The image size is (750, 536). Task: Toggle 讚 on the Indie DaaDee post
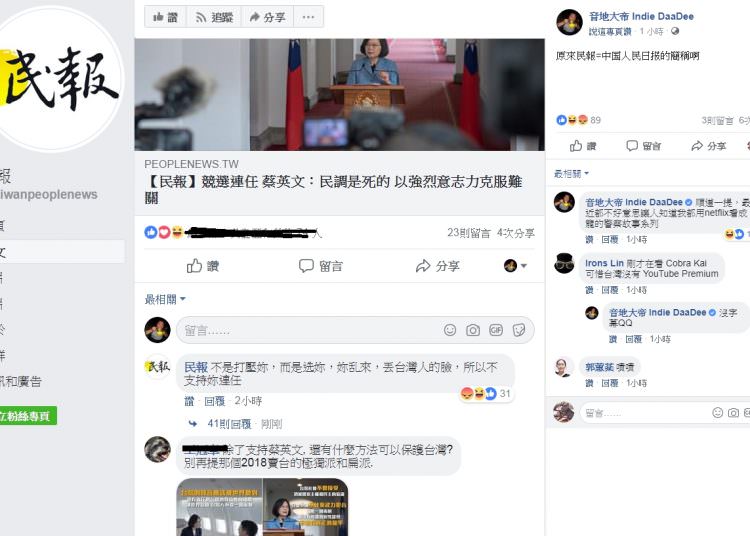point(583,146)
